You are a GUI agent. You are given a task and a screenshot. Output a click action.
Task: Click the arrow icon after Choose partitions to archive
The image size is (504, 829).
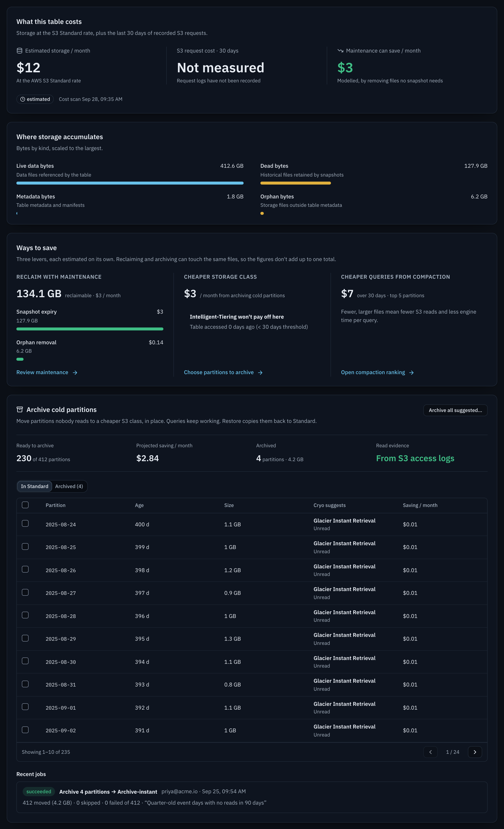click(260, 372)
